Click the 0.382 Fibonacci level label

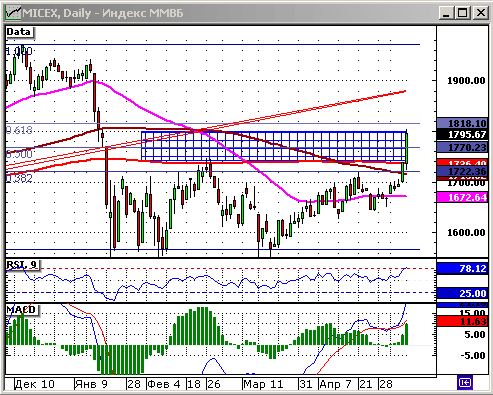[19, 178]
